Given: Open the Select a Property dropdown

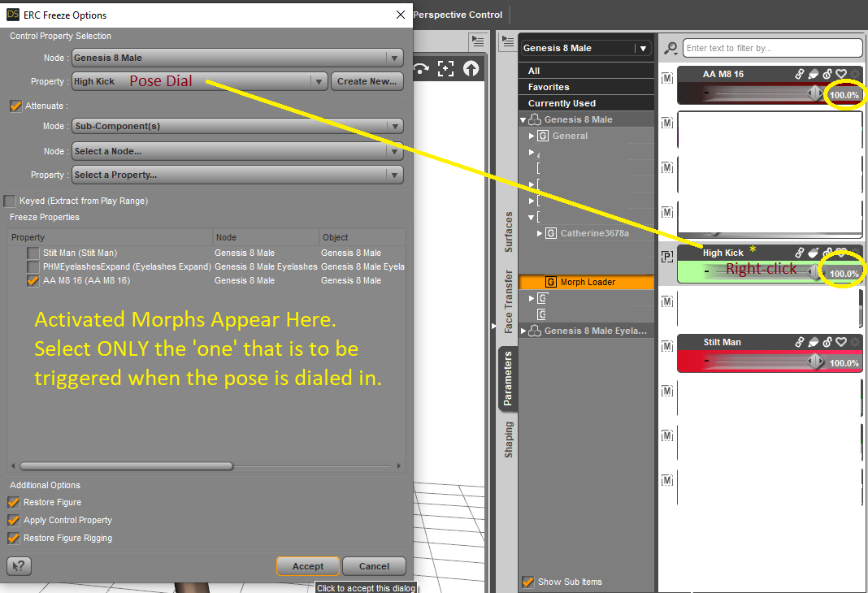Looking at the screenshot, I should [237, 175].
